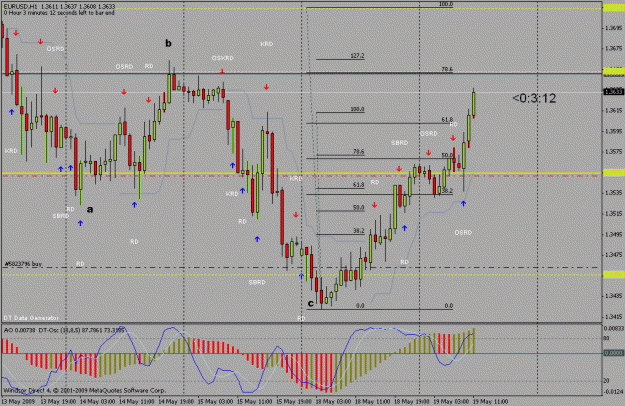625x406 pixels.
Task: Click the MetaQuotes Software Corp. copyright text
Action: (x=85, y=390)
